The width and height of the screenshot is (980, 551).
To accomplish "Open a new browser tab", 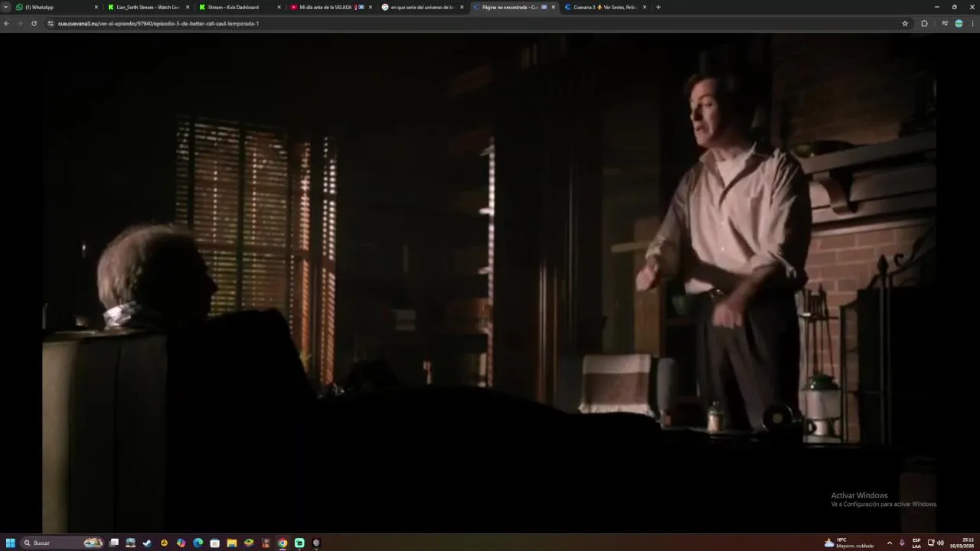I will [x=658, y=7].
